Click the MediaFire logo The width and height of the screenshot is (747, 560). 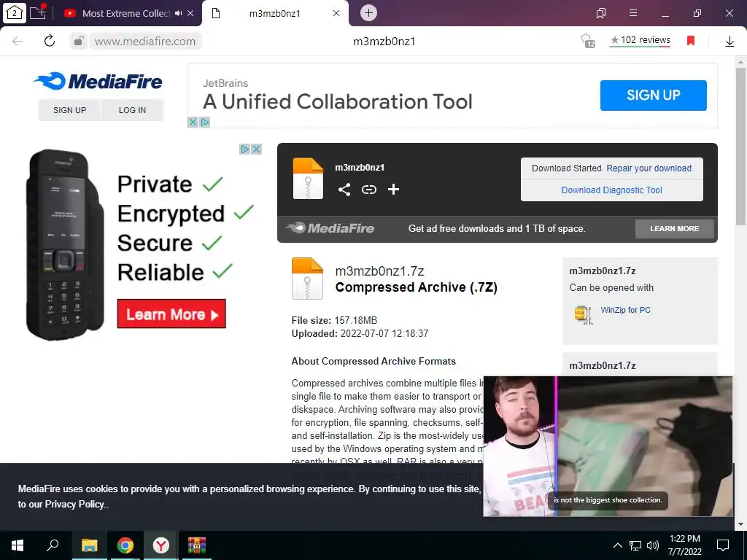tap(98, 82)
